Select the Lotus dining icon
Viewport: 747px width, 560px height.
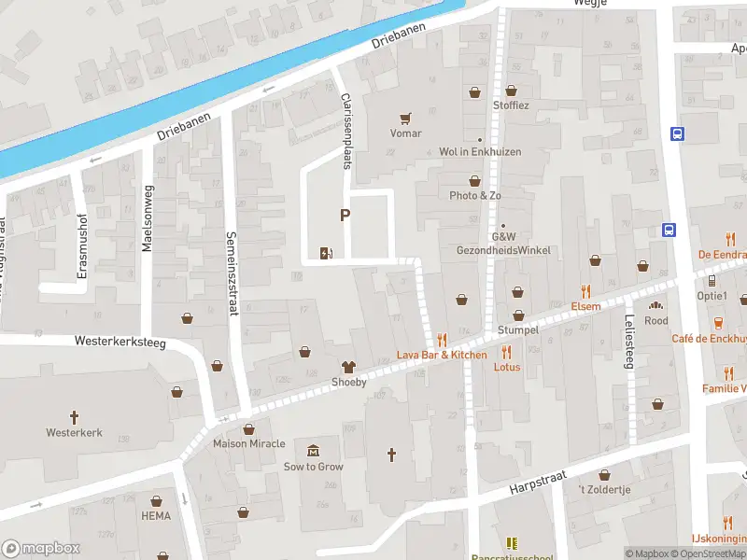[507, 352]
